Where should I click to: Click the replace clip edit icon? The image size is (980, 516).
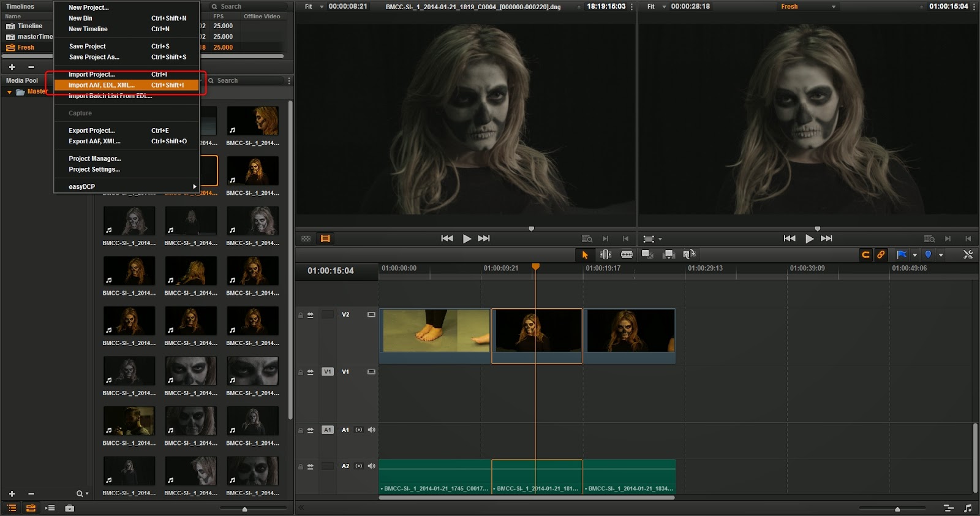coord(690,254)
